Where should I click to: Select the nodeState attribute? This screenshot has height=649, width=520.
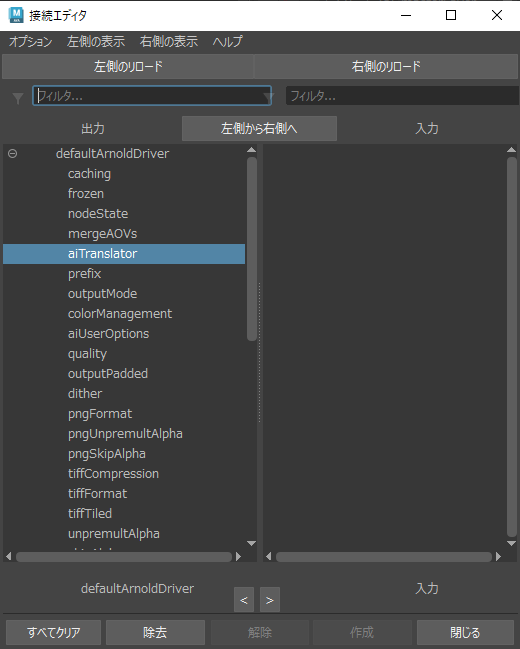click(x=124, y=214)
